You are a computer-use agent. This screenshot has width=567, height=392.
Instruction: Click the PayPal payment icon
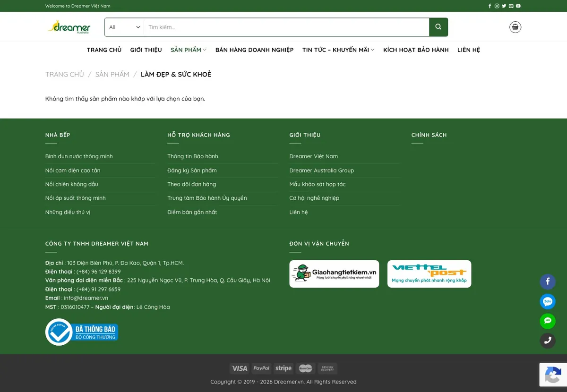[261, 368]
